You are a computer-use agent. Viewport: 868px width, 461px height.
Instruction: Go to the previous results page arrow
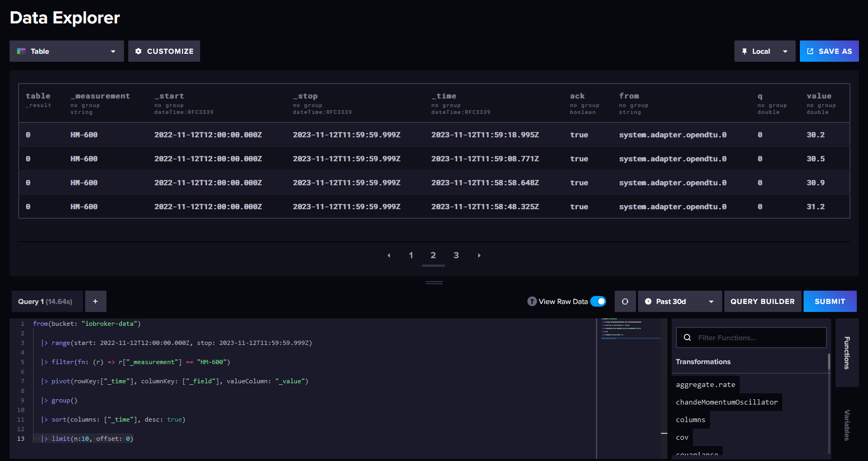(x=389, y=256)
